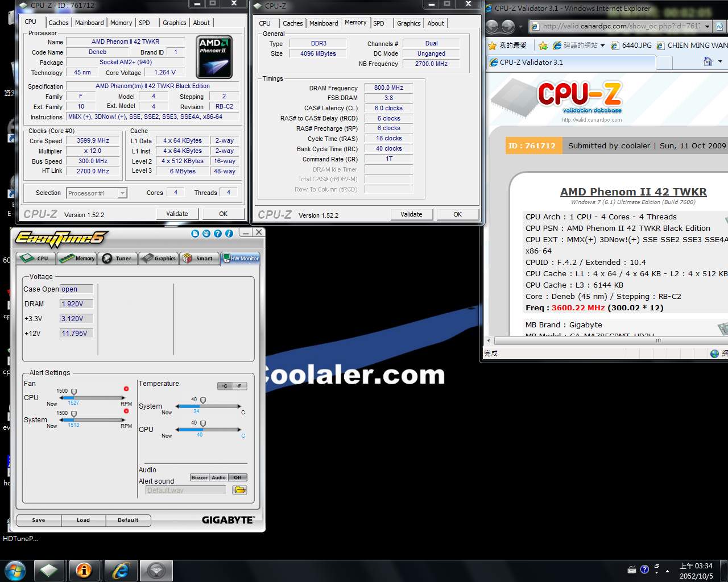This screenshot has height=582, width=728.
Task: Open the Caches tab in CPU-Z
Action: tap(59, 22)
